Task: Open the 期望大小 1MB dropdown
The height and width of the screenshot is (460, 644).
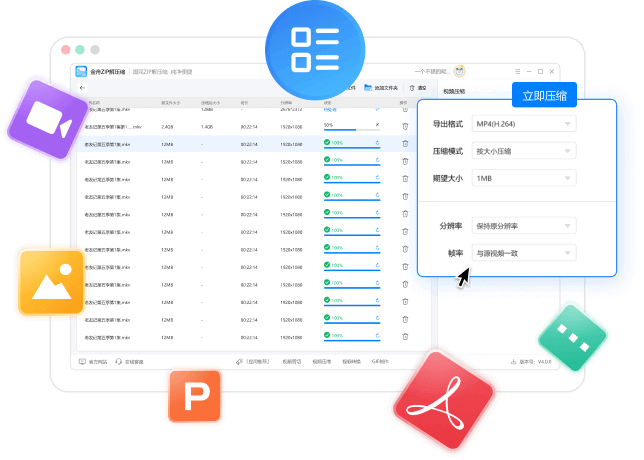Action: point(524,178)
